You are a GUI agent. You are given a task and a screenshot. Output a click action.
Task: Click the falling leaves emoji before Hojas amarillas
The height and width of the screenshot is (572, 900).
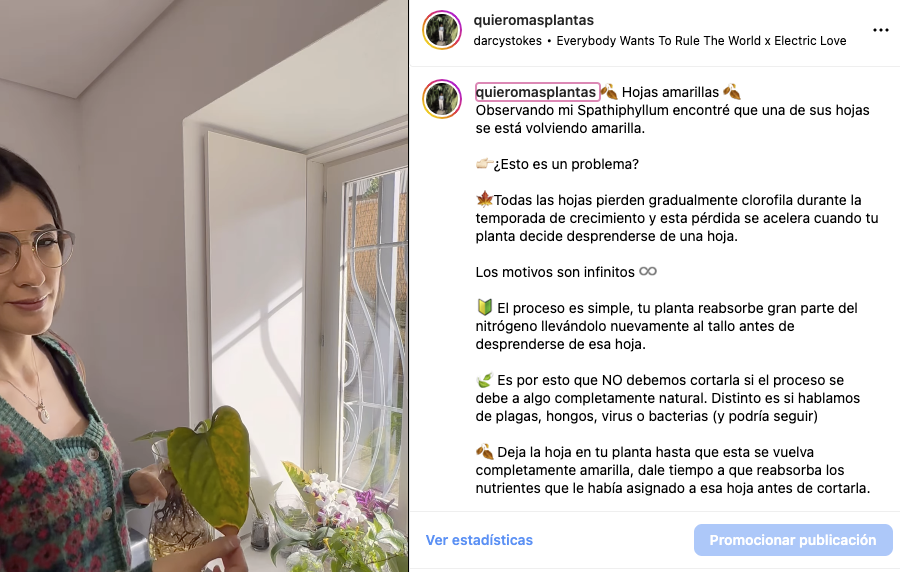(x=609, y=92)
